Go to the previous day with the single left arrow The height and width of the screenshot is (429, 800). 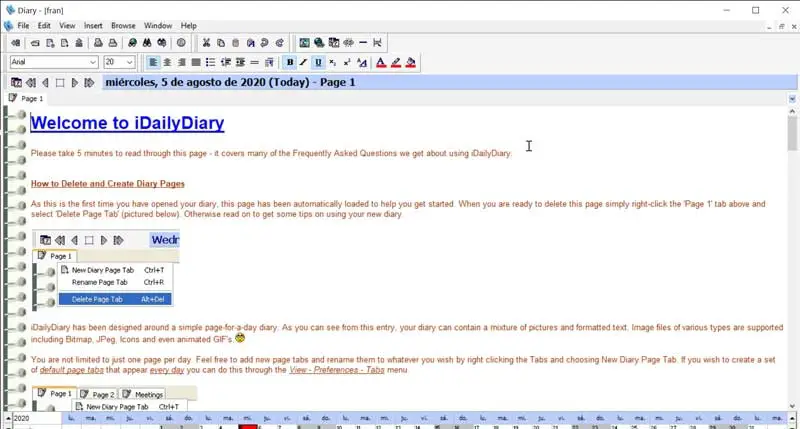pos(45,83)
